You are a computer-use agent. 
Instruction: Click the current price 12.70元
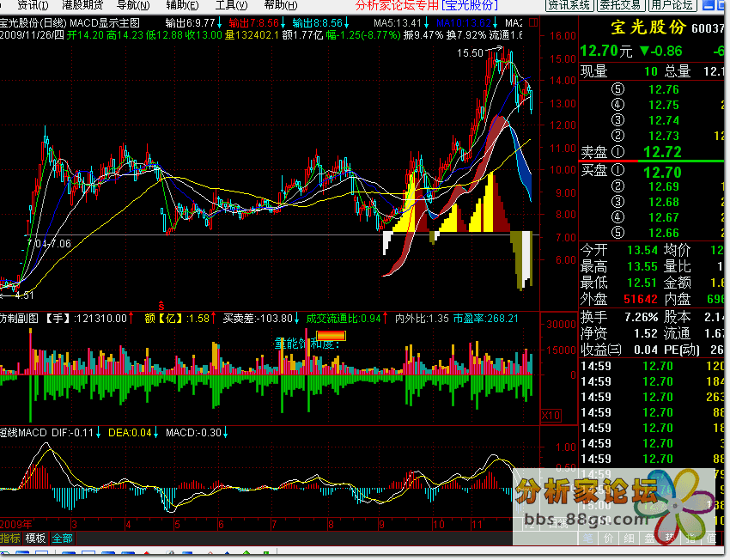tap(606, 51)
